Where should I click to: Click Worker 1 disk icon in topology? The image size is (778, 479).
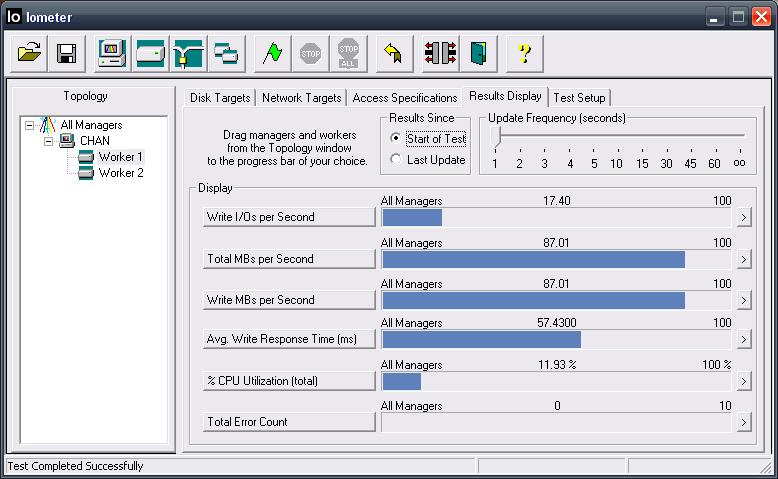86,157
